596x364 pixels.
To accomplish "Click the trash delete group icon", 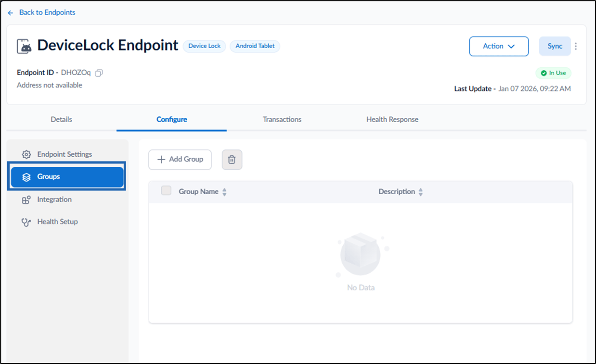I will pos(232,160).
